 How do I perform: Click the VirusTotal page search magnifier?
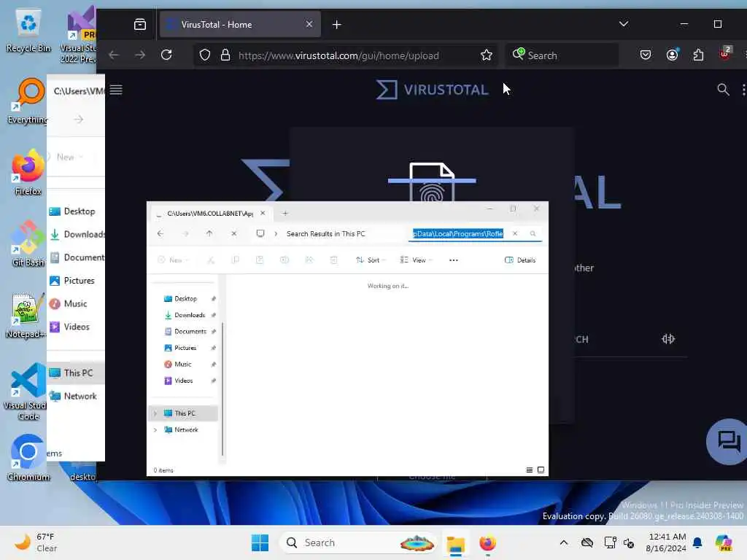(x=723, y=90)
